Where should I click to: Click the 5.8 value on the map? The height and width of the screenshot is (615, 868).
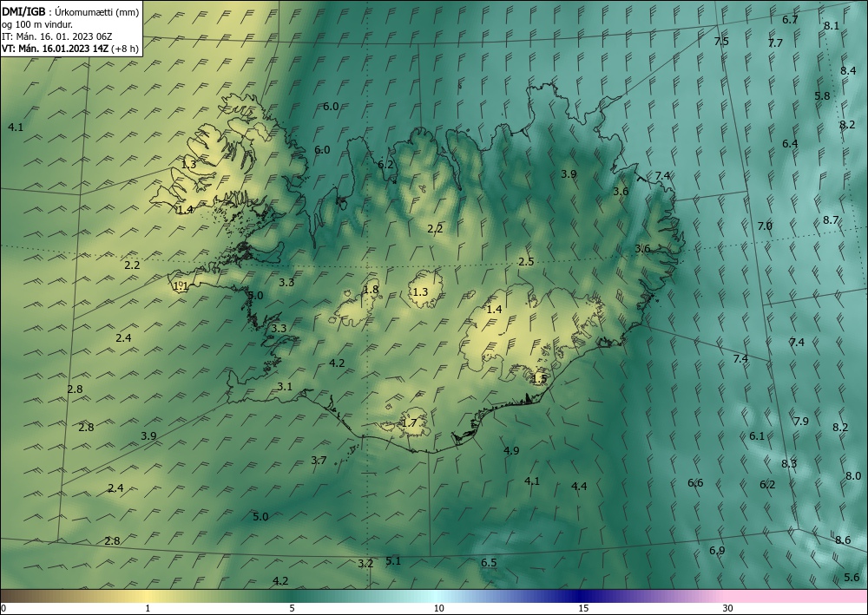click(822, 95)
